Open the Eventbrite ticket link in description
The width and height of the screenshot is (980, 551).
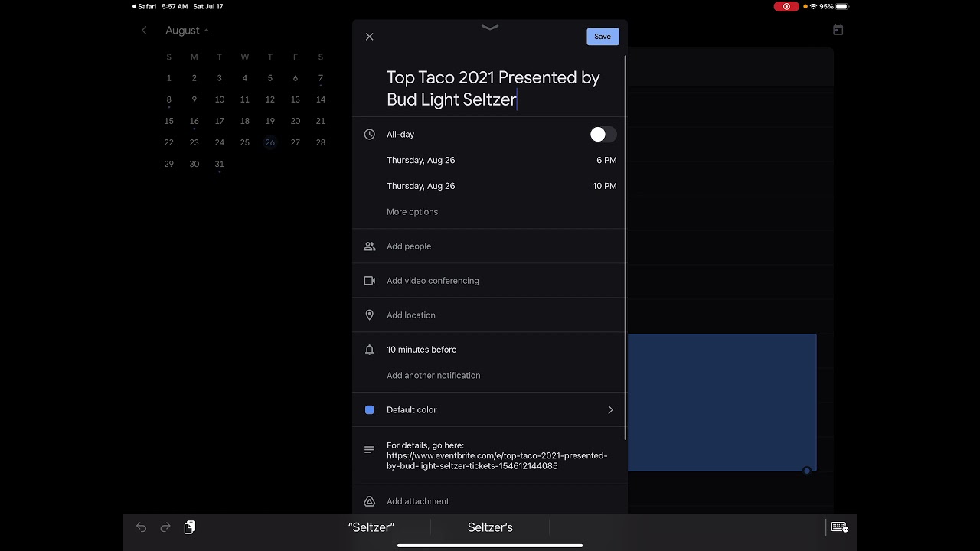[497, 461]
